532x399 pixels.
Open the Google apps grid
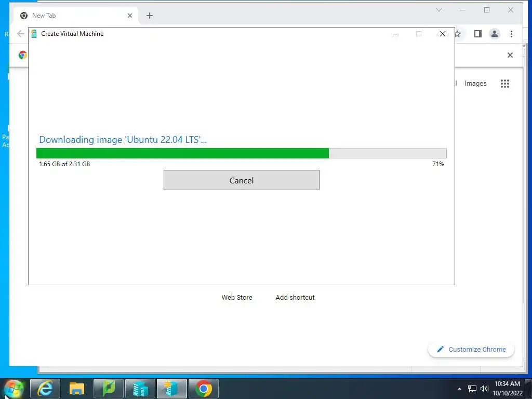click(505, 84)
